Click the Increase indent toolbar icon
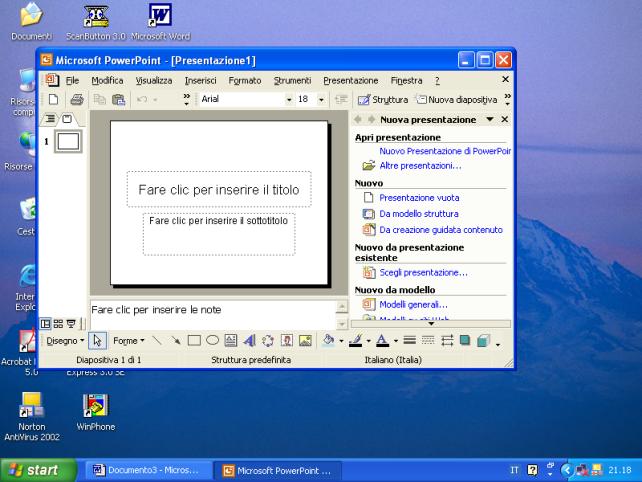Viewport: 642px width, 482px height. (341, 99)
